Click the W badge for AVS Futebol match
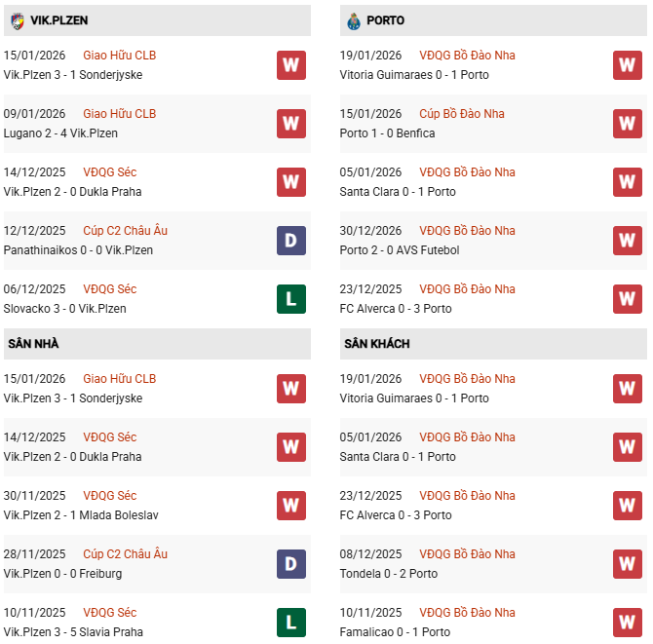 pos(627,241)
